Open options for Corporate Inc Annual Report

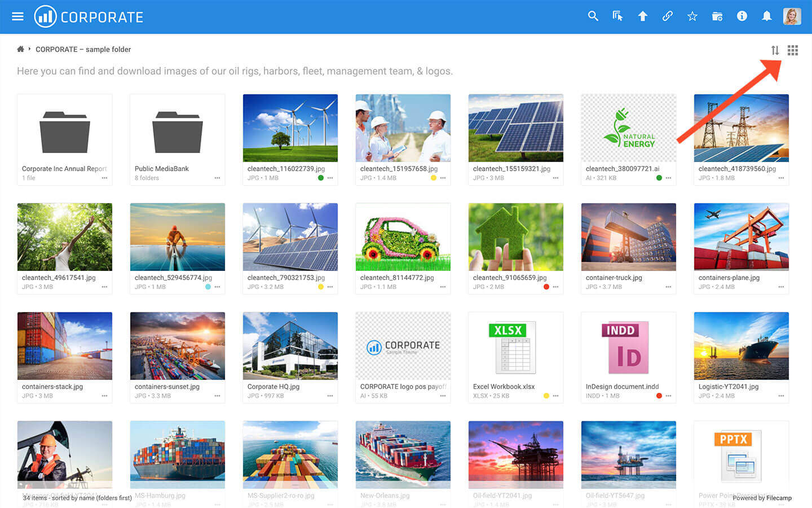(104, 178)
